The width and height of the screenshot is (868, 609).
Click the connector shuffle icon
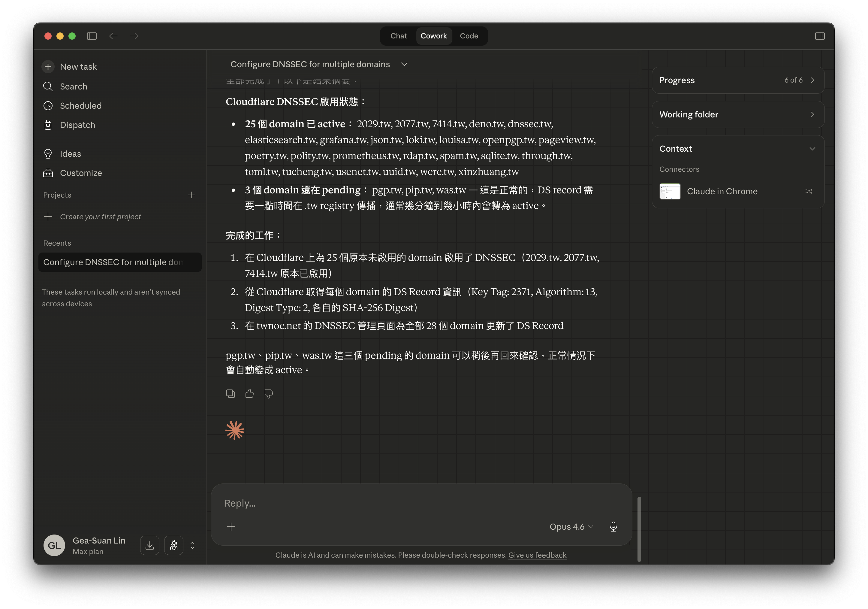coord(809,191)
